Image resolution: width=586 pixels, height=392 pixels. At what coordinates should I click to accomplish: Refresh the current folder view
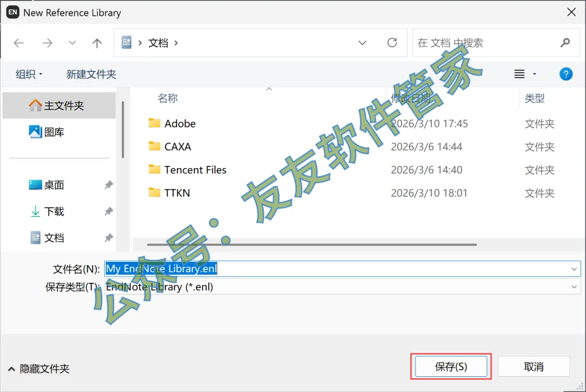point(392,42)
